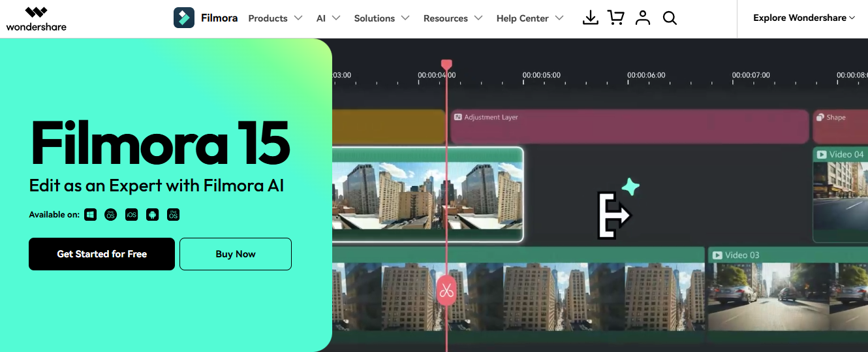Select the iPadOS platform icon
This screenshot has width=868, height=352.
coord(173,214)
